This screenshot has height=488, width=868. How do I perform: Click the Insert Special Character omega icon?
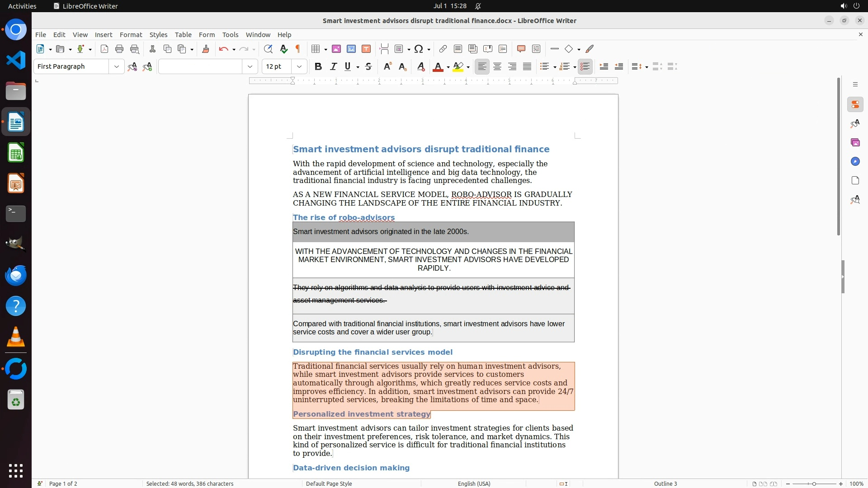click(x=419, y=49)
